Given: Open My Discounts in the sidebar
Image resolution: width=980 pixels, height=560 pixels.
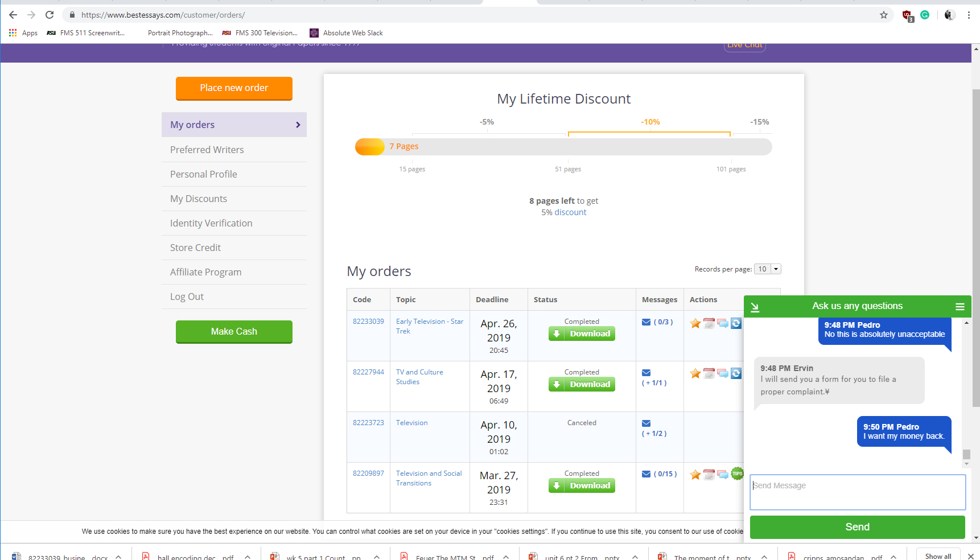Looking at the screenshot, I should (x=234, y=199).
